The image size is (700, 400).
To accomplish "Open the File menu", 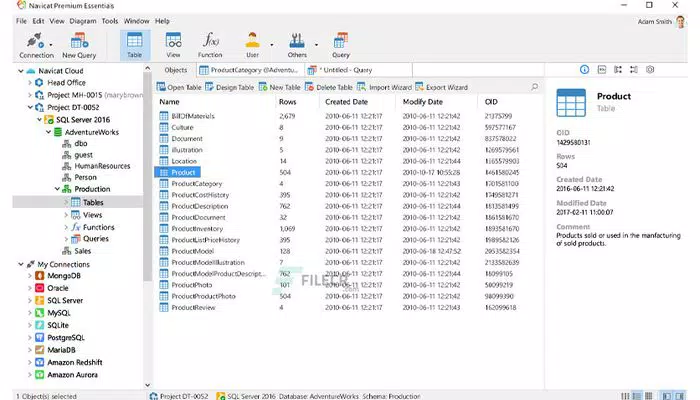I will pyautogui.click(x=21, y=21).
